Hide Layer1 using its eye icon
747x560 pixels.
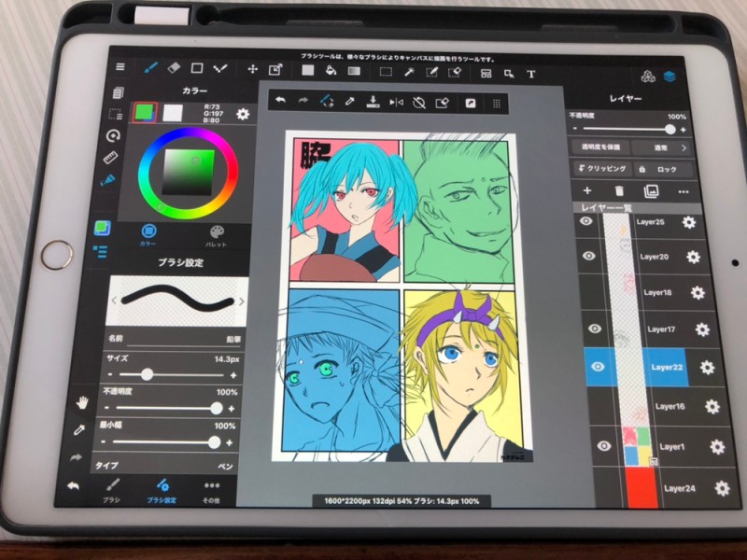[604, 446]
